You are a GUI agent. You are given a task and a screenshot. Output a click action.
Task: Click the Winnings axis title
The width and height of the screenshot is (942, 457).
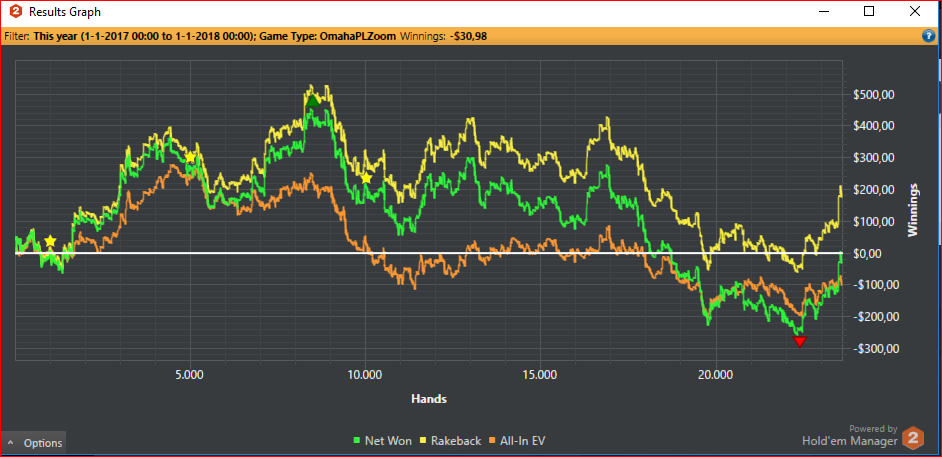[x=914, y=209]
